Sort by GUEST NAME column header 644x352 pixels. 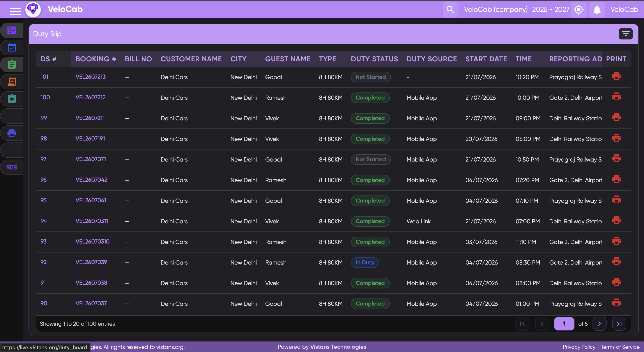[x=288, y=59]
